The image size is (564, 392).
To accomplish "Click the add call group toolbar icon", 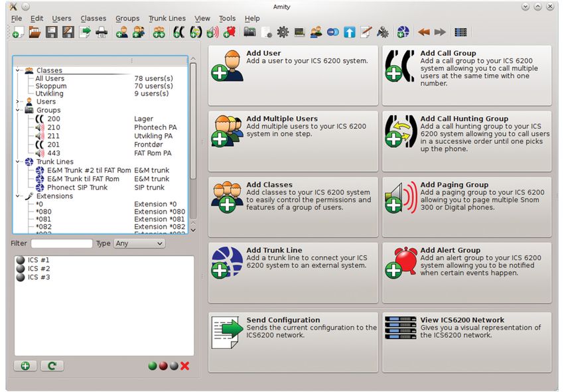I will 178,33.
